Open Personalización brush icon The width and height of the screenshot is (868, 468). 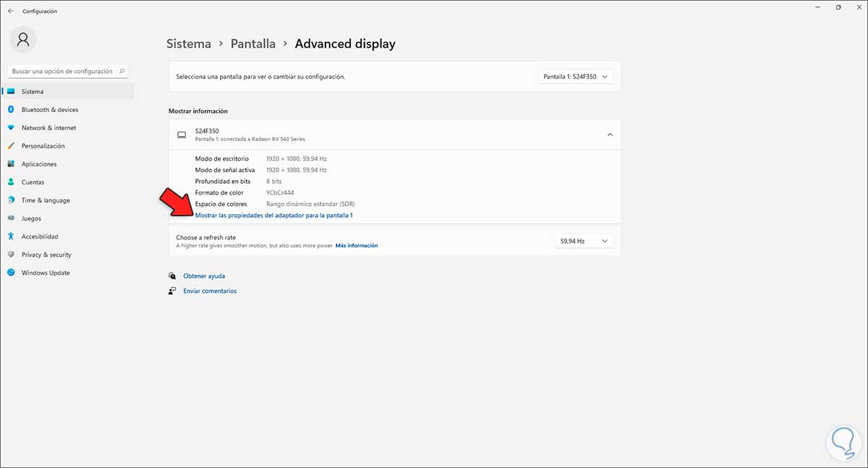pos(12,146)
